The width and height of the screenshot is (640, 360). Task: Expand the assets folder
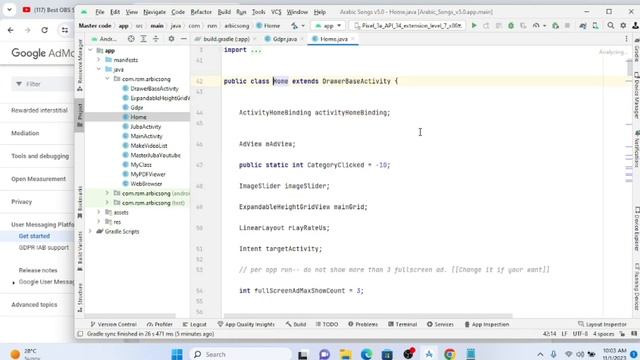pyautogui.click(x=99, y=212)
